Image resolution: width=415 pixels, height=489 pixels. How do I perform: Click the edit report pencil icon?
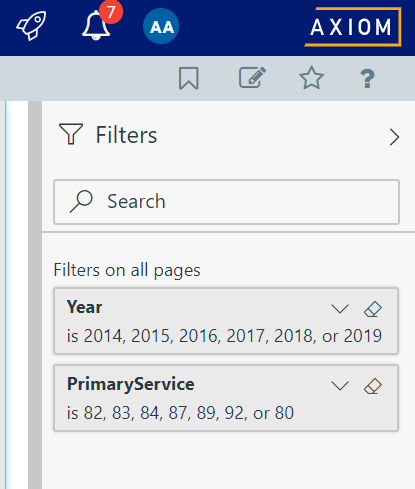click(252, 78)
